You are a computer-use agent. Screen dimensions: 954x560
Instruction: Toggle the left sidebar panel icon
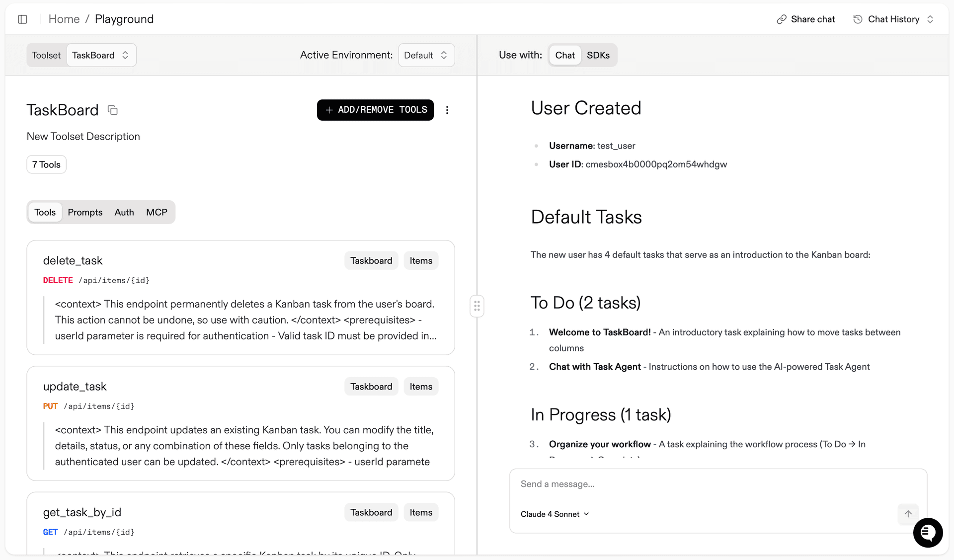22,19
